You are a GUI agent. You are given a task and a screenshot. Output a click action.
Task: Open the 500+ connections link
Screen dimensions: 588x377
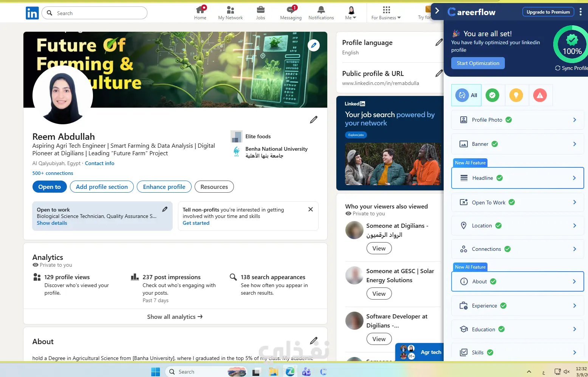tap(53, 173)
